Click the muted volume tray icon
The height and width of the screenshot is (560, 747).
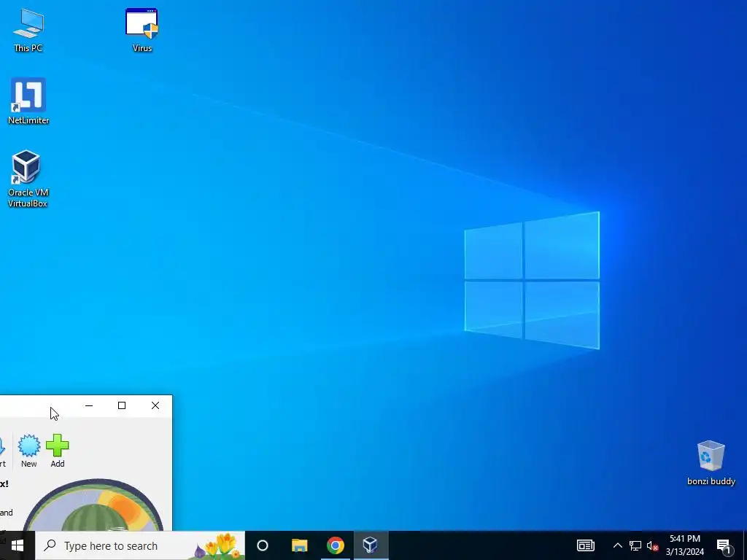pyautogui.click(x=652, y=545)
